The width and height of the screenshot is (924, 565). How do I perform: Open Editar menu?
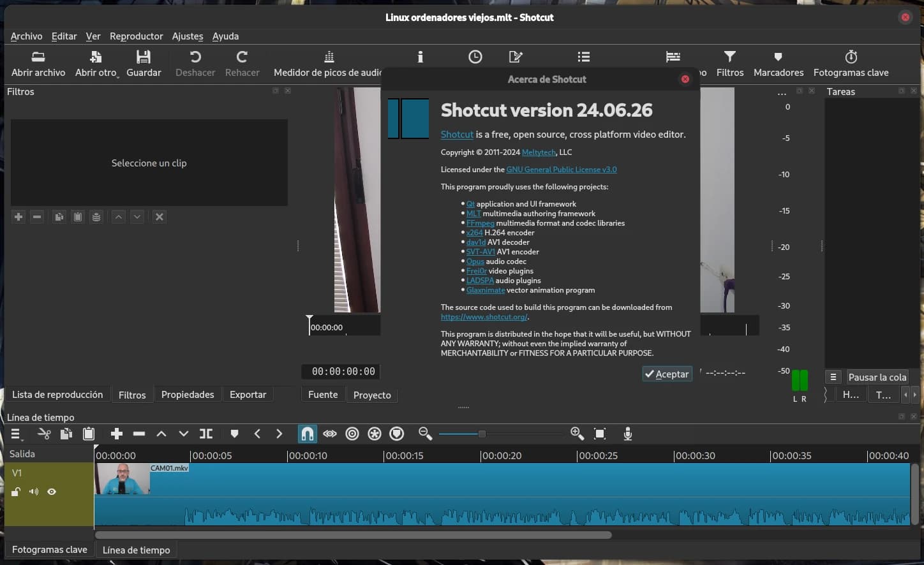[x=64, y=36]
